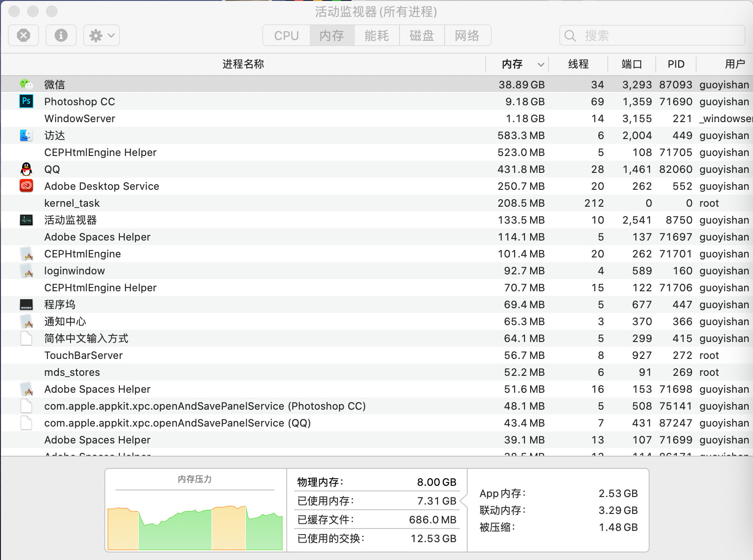
Task: Sort by 用户 column header
Action: point(735,64)
